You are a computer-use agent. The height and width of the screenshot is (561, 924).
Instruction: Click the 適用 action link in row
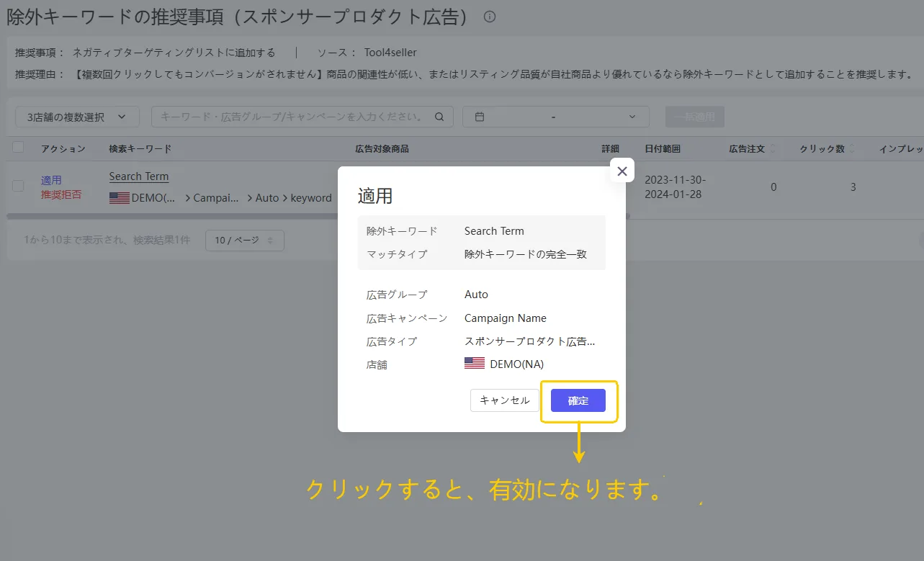coord(51,180)
